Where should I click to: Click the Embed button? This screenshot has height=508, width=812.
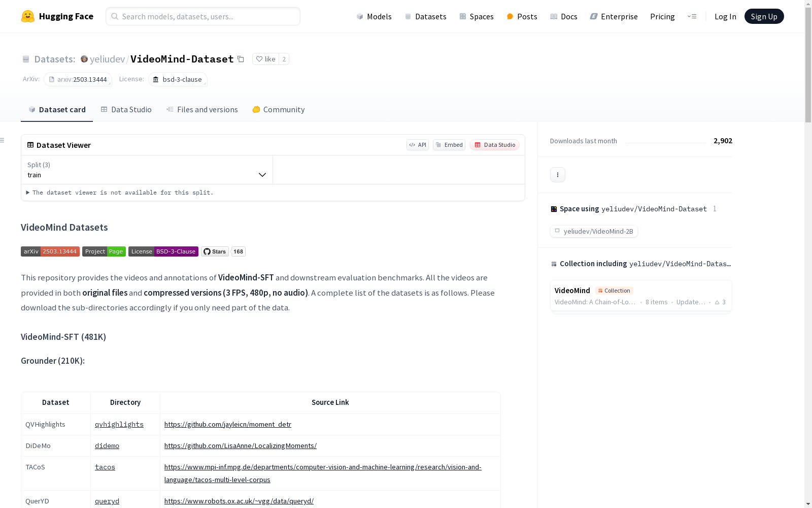point(449,145)
